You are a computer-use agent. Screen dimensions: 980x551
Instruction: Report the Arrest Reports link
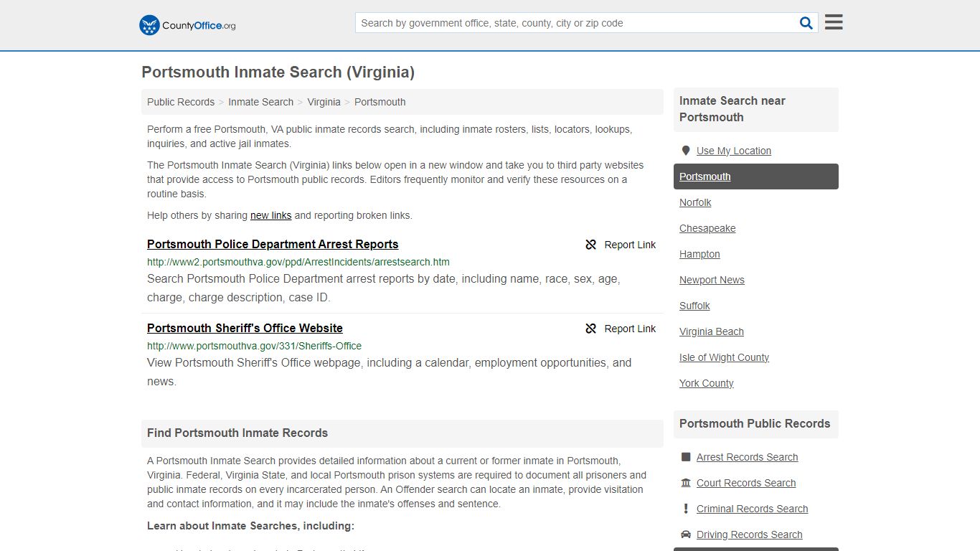click(621, 245)
